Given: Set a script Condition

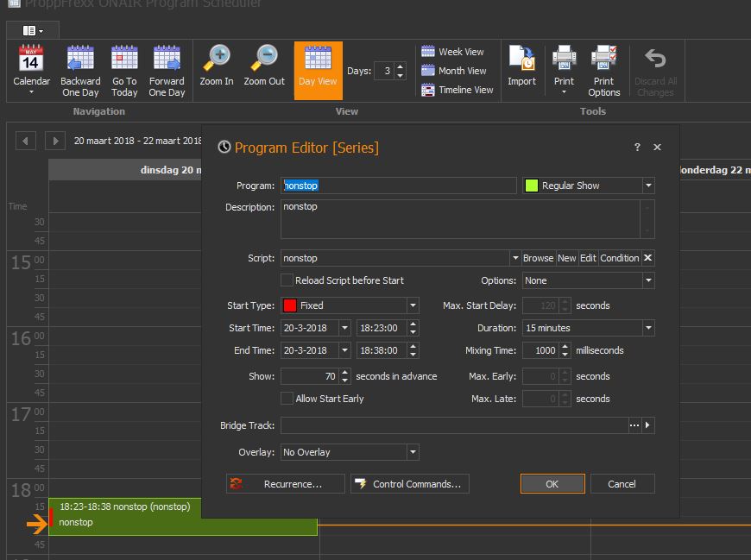Looking at the screenshot, I should pos(619,258).
